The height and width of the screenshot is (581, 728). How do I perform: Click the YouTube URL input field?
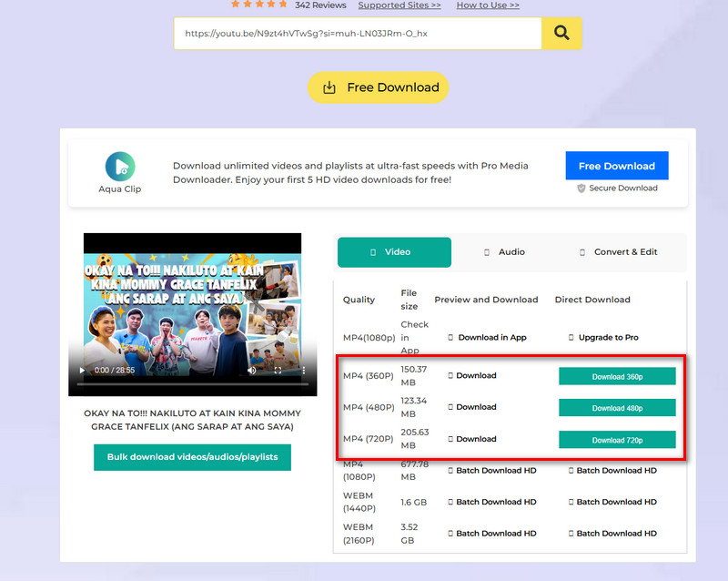click(357, 34)
